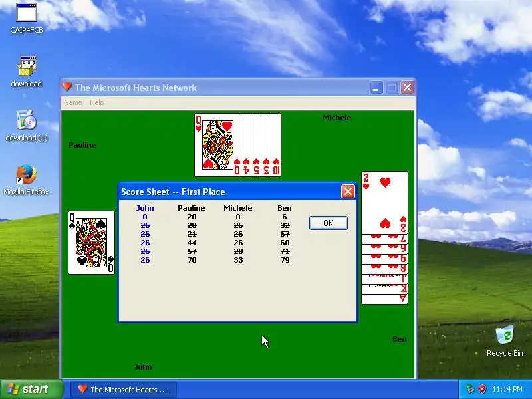Click the Ben column header in score sheet

pyautogui.click(x=285, y=208)
